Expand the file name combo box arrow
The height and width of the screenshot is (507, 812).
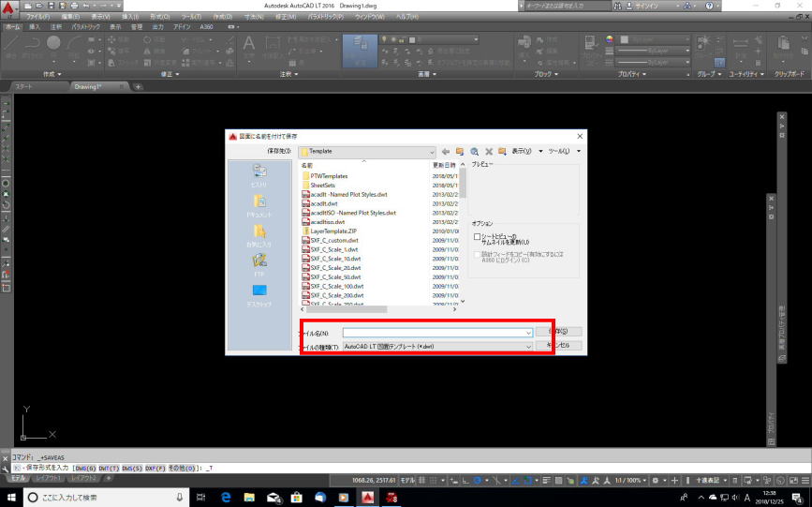tap(528, 333)
